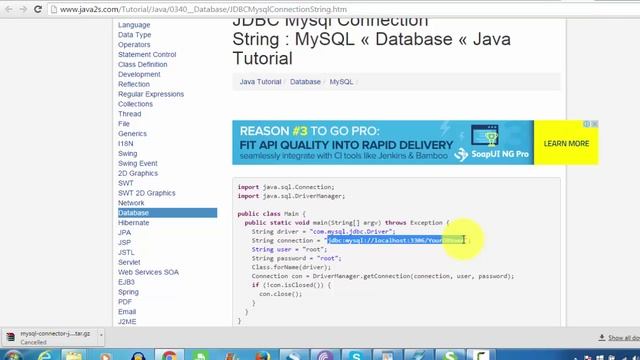
Task: Switch to Google Chrome in the taskbar
Action: [x=169, y=356]
